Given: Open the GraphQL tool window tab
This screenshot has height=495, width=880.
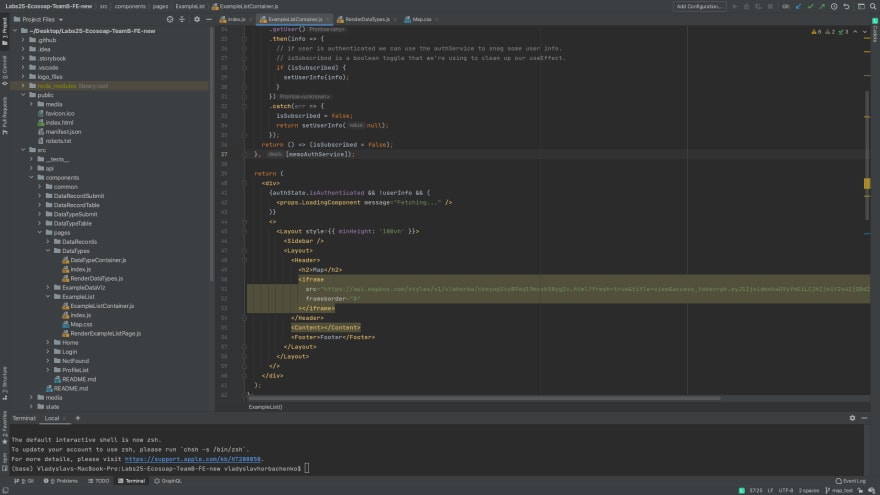Looking at the screenshot, I should [x=168, y=481].
